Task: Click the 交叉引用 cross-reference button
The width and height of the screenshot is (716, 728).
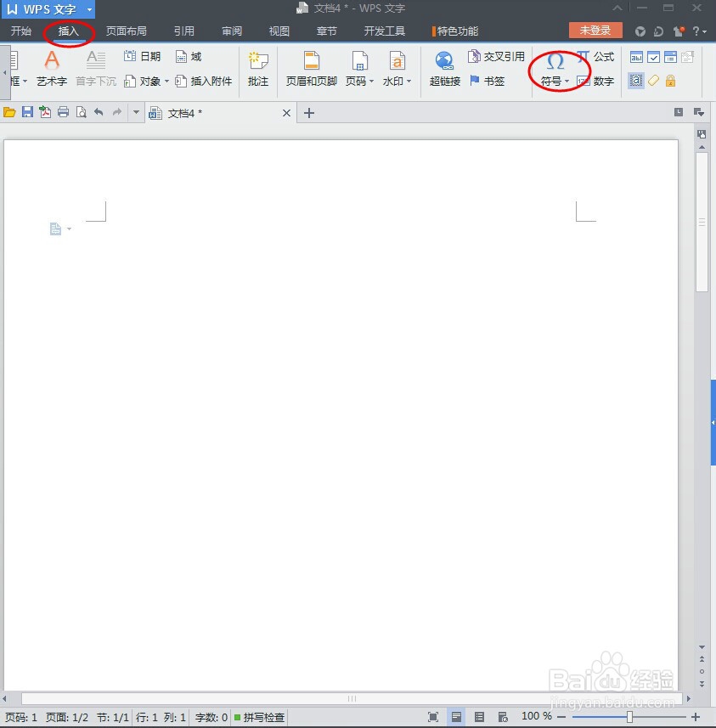Action: coord(496,57)
